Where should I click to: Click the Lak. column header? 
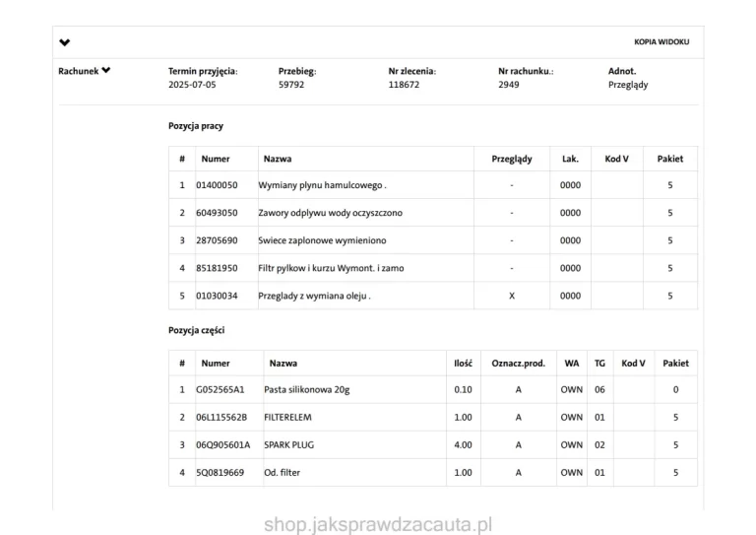pyautogui.click(x=570, y=159)
